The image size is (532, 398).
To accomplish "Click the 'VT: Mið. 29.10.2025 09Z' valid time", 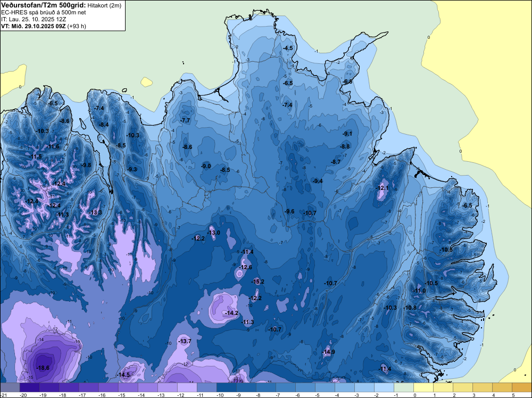I will (34, 26).
